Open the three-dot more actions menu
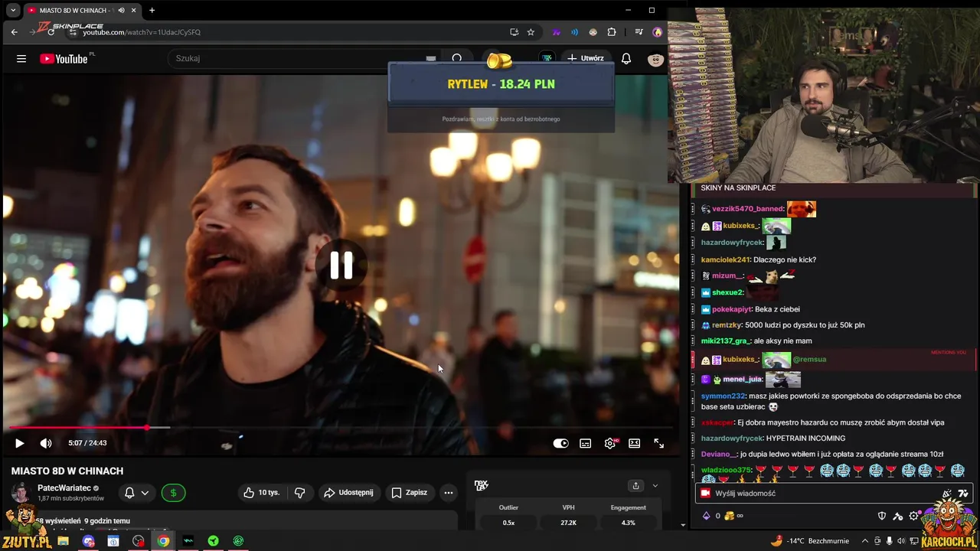 click(449, 493)
